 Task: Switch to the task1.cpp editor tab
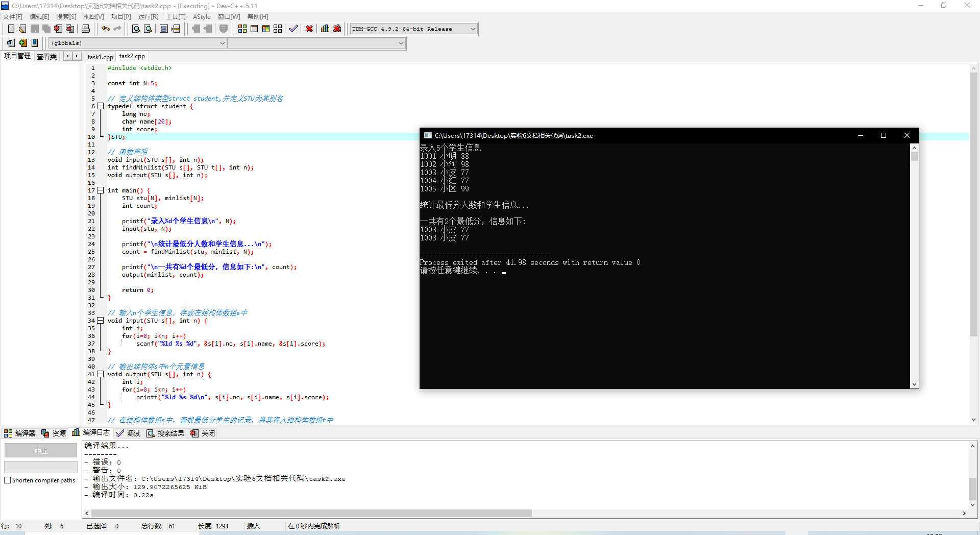100,57
